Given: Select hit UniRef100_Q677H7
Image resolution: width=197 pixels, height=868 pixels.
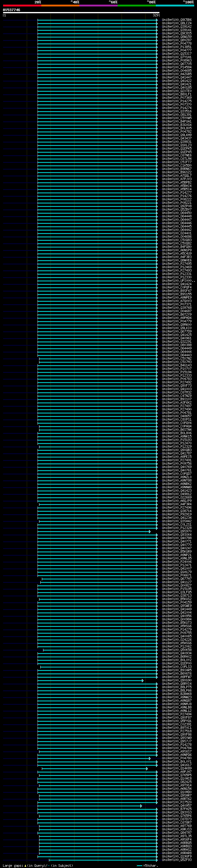Looking at the screenshot, I should [176, 579].
